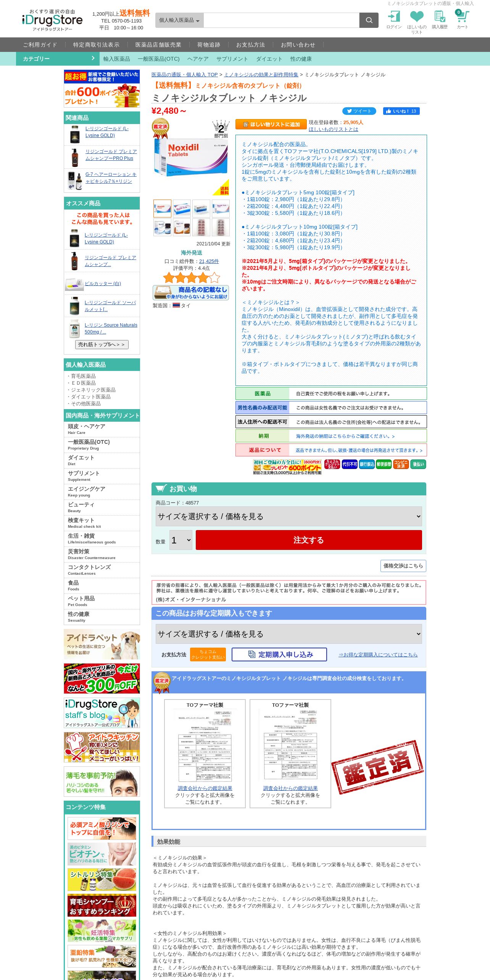Click the 代引不可 payment badge
This screenshot has width=490, height=980.
pyautogui.click(x=350, y=464)
